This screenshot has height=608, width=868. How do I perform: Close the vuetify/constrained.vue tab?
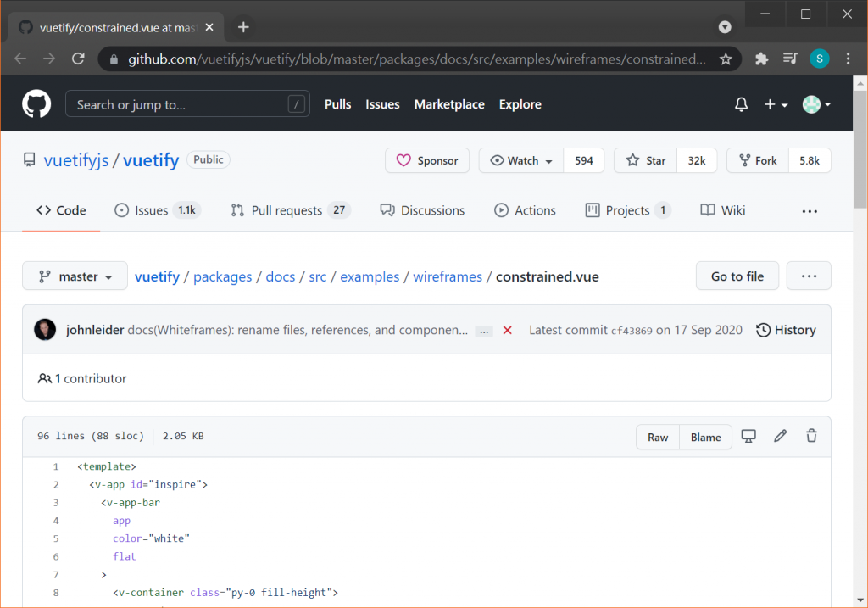(x=209, y=27)
